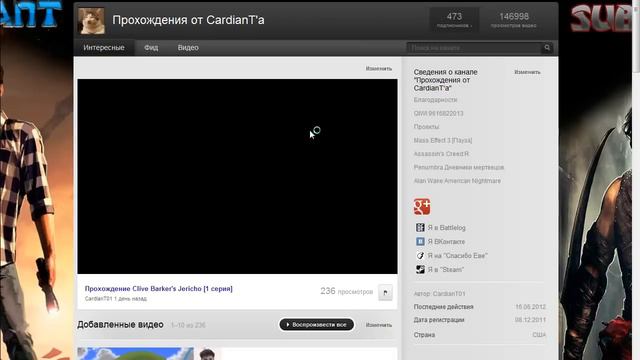Open the Google+ red icon link
The image size is (640, 360).
[x=422, y=206]
